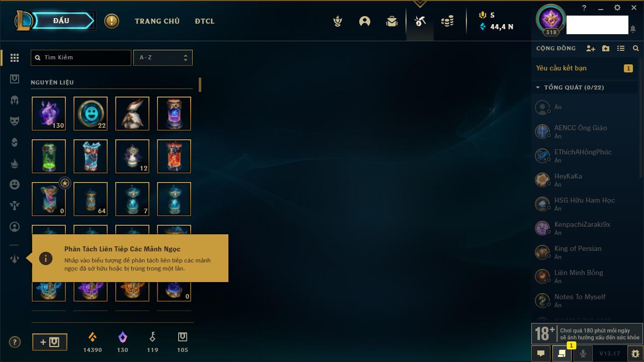Image resolution: width=644 pixels, height=362 pixels.
Task: Select the champions helmet filter in sidebar
Action: coord(15,100)
